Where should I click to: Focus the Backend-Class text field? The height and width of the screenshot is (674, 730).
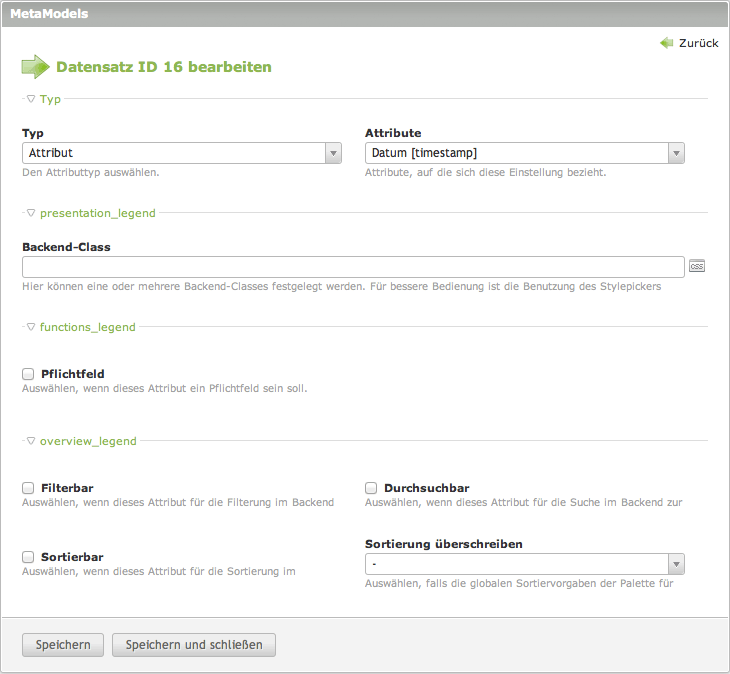353,267
